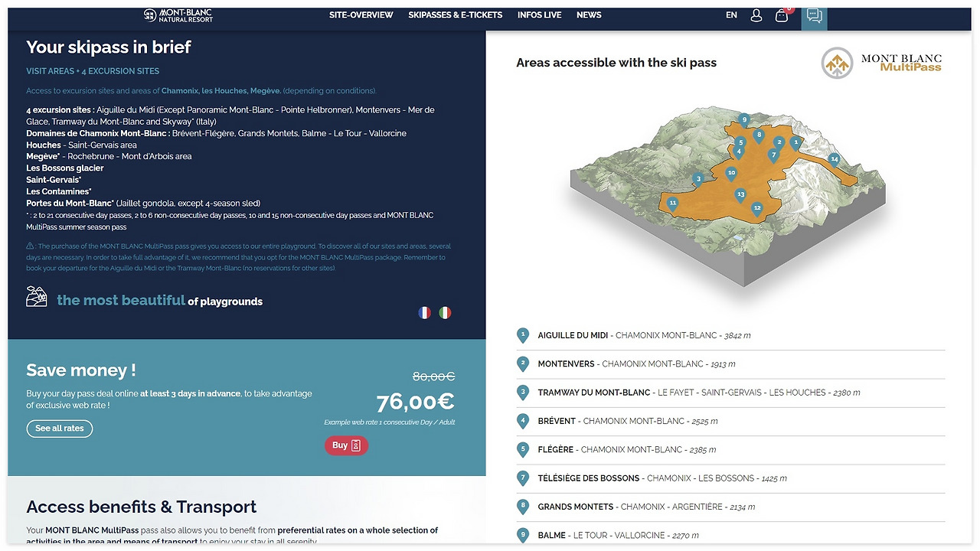Click map pin number 7 on the map
This screenshot has height=551, width=980.
pyautogui.click(x=773, y=156)
